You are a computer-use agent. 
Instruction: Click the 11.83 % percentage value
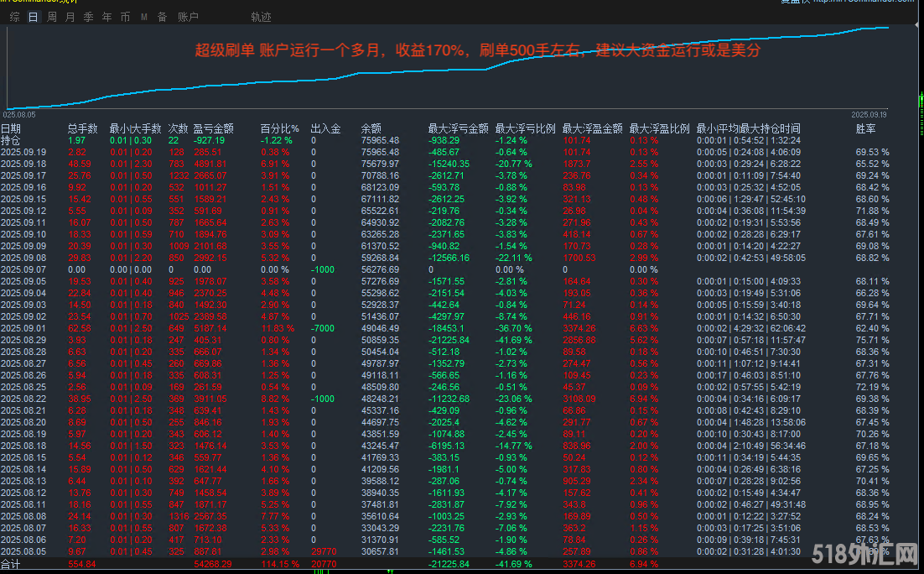278,329
